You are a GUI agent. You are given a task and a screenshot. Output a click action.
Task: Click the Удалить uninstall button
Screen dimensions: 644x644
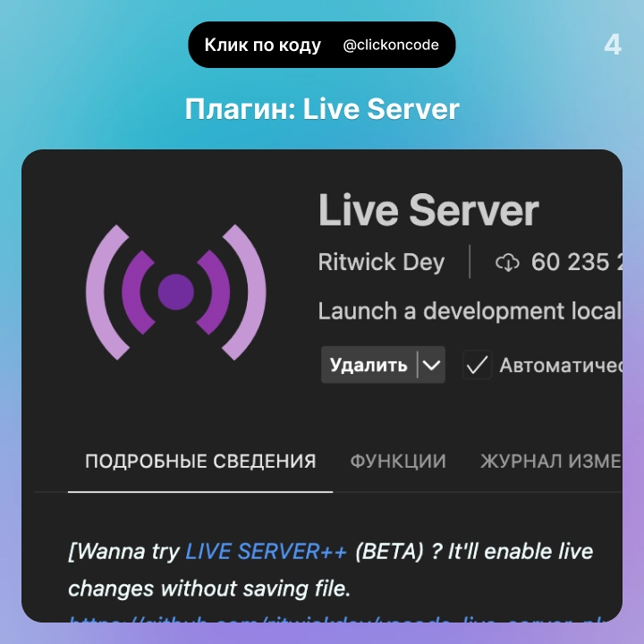point(369,365)
